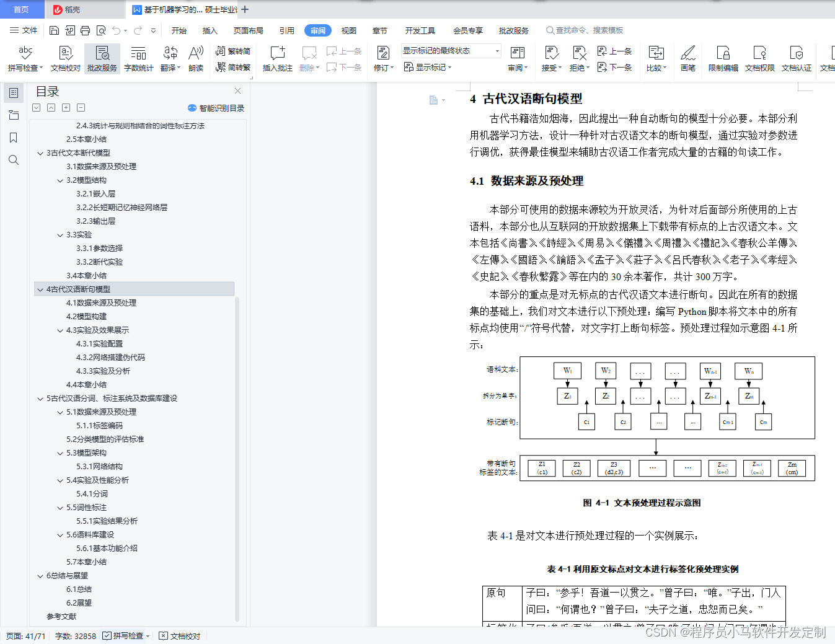Click the 画笔 annotation brush icon
The width and height of the screenshot is (835, 644).
687,59
